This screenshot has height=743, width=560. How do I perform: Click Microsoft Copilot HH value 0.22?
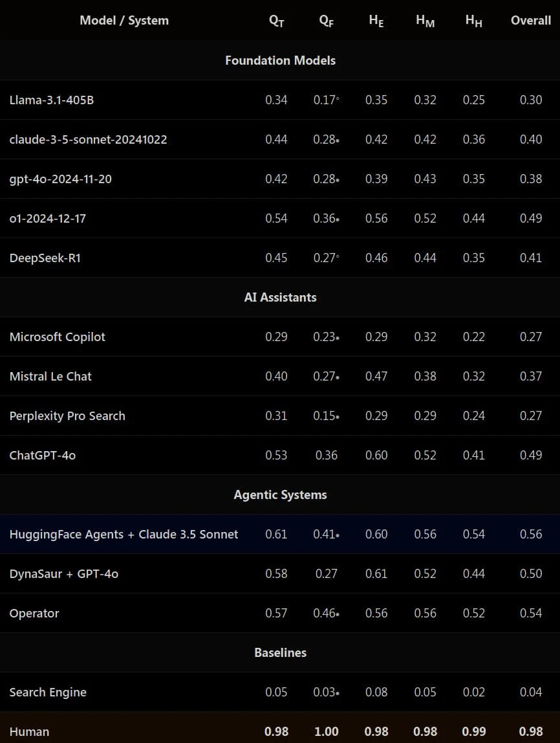coord(474,337)
